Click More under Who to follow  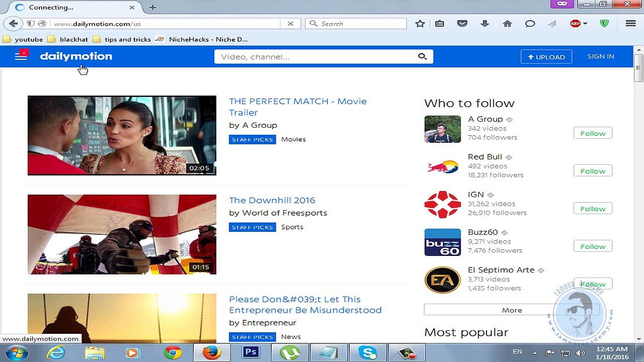tap(512, 310)
